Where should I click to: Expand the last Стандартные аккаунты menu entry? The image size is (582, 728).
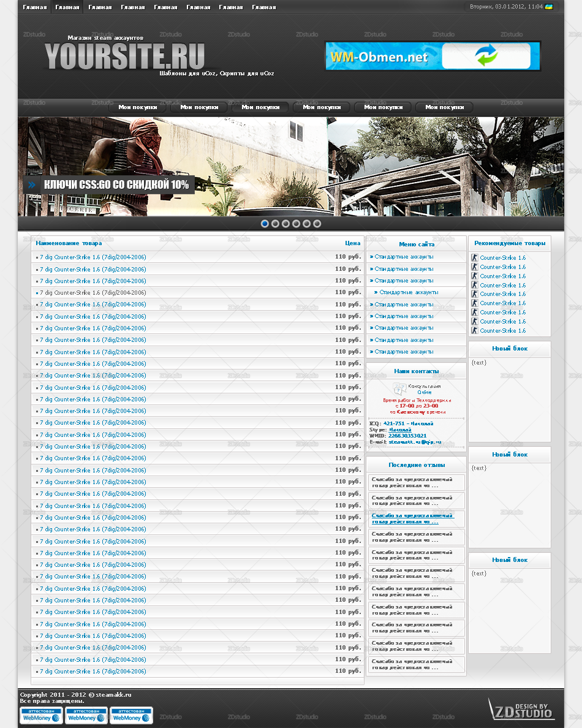(404, 352)
